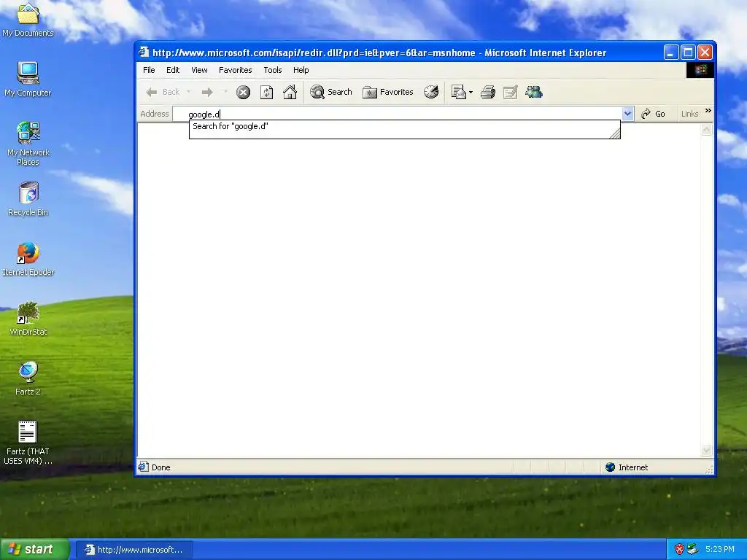Expand the Back history dropdown arrow
The height and width of the screenshot is (560, 747).
(x=189, y=92)
